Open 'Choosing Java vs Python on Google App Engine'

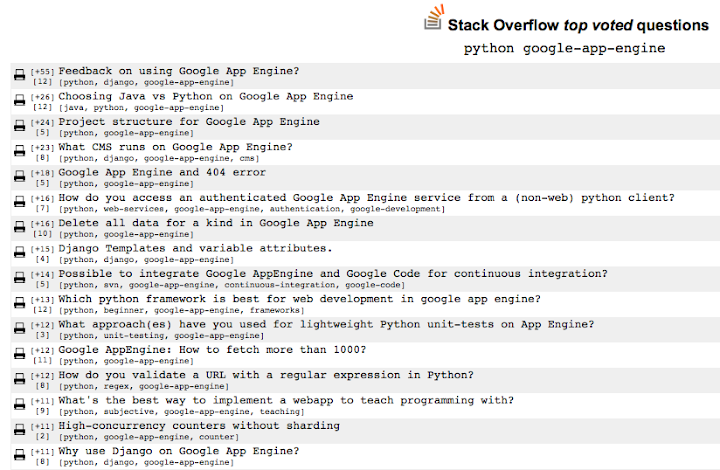(205, 96)
